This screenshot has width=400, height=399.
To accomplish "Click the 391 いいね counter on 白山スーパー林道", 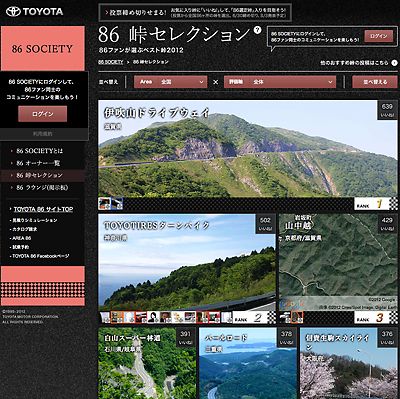I will [x=186, y=338].
